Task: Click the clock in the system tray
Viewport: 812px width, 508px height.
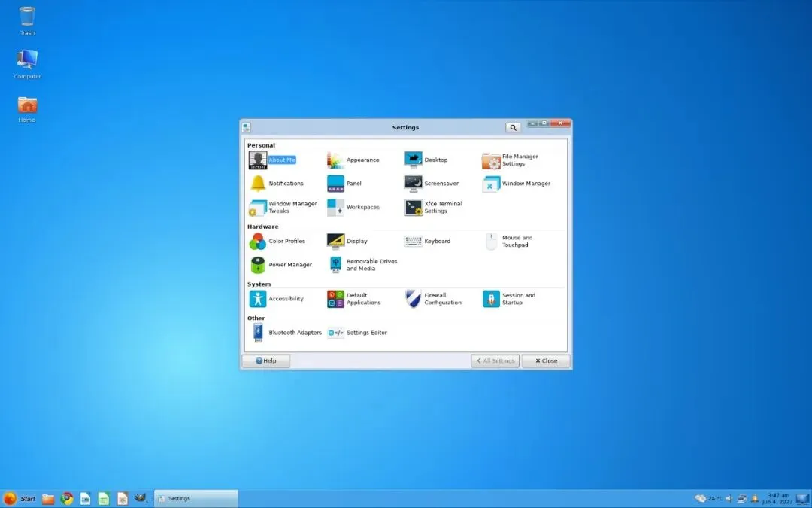Action: tap(777, 499)
